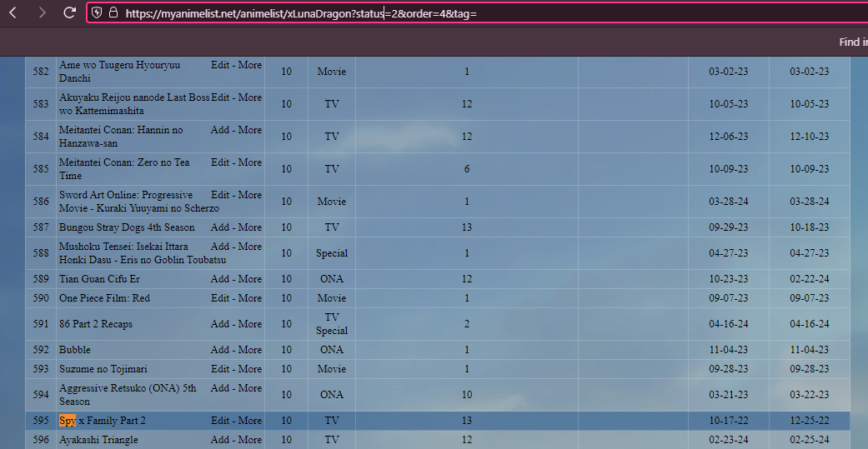Screen dimensions: 868x449
Task: Click start date 10-17-22 in Spy x Family row
Action: 729,421
